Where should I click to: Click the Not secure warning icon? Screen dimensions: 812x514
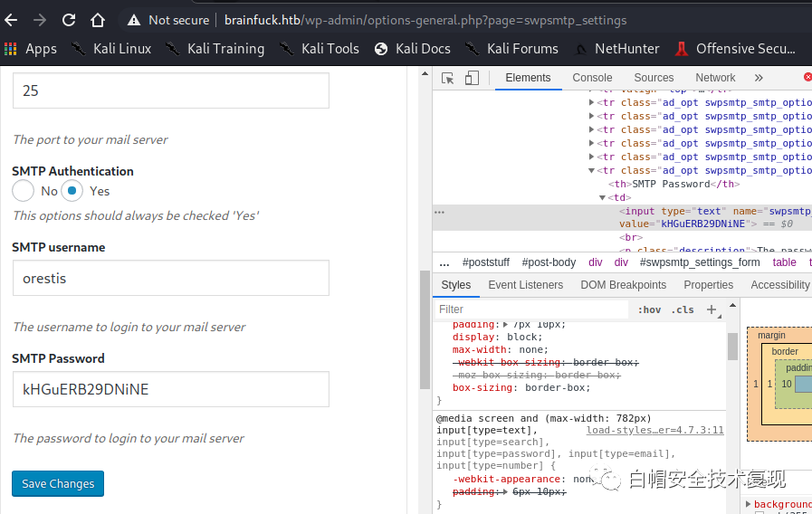tap(134, 20)
